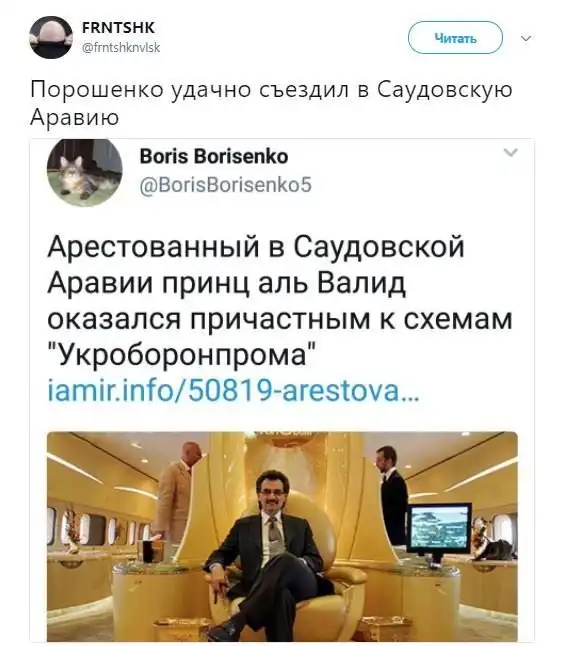The height and width of the screenshot is (646, 562).
Task: Click the phrase принц аль Валид
Action: (x=283, y=283)
